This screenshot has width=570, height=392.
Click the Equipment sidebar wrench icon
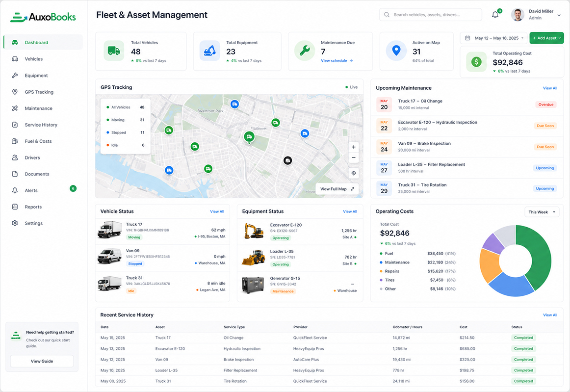click(x=15, y=75)
